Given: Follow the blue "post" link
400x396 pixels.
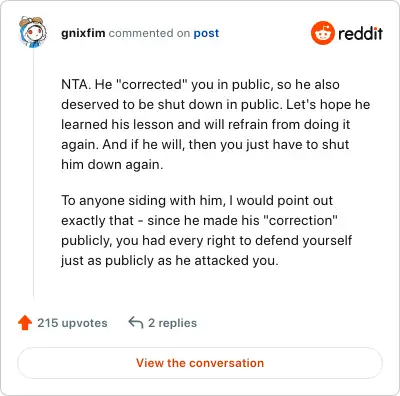Looking at the screenshot, I should coord(206,33).
